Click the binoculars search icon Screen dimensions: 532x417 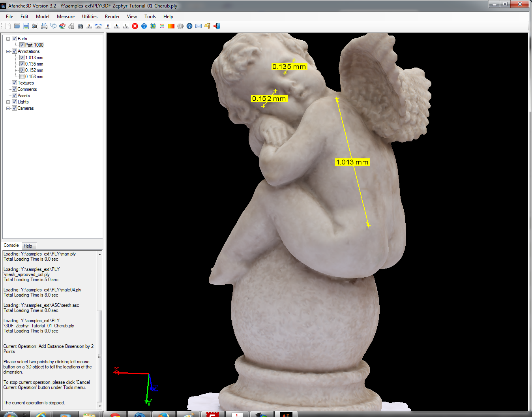point(81,26)
